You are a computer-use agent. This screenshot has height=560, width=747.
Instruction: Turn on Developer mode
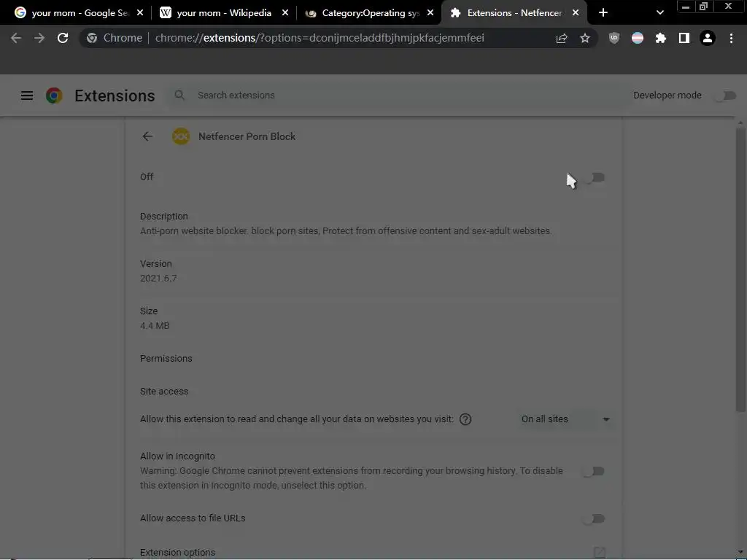(x=726, y=96)
